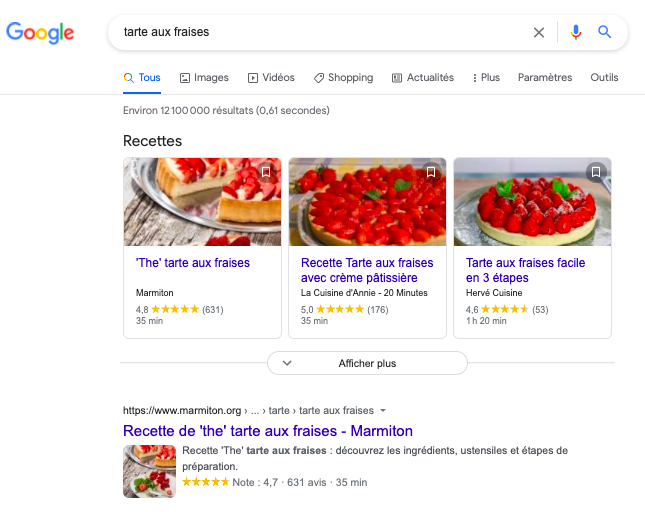Viewport: 645px width, 512px height.
Task: Toggle the bookmark on the Hervé Cuisine recipe
Action: point(596,172)
